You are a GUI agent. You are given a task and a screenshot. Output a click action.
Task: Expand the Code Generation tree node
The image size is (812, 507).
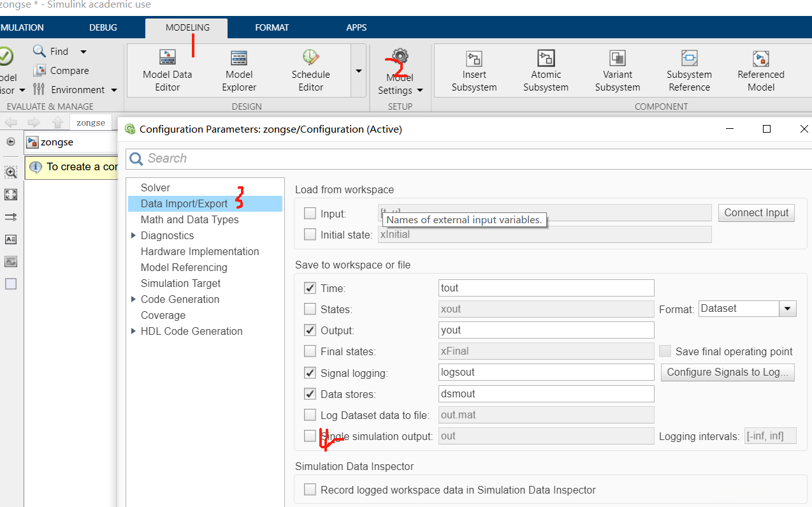click(133, 299)
